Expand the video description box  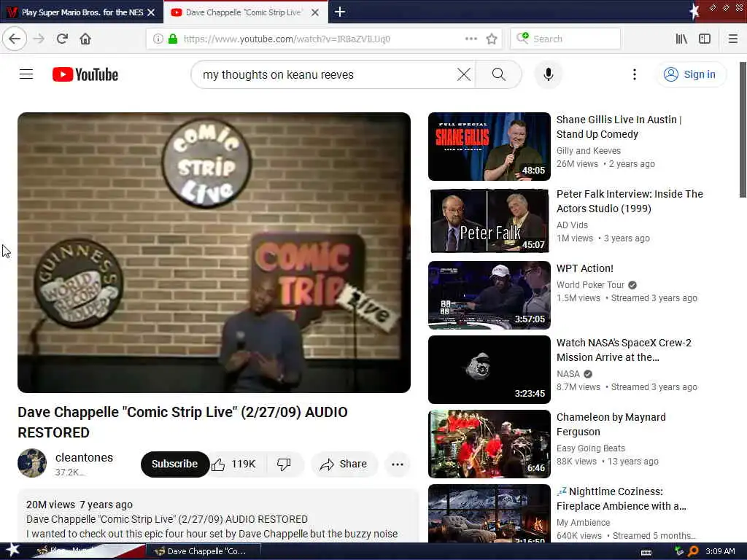pyautogui.click(x=217, y=517)
